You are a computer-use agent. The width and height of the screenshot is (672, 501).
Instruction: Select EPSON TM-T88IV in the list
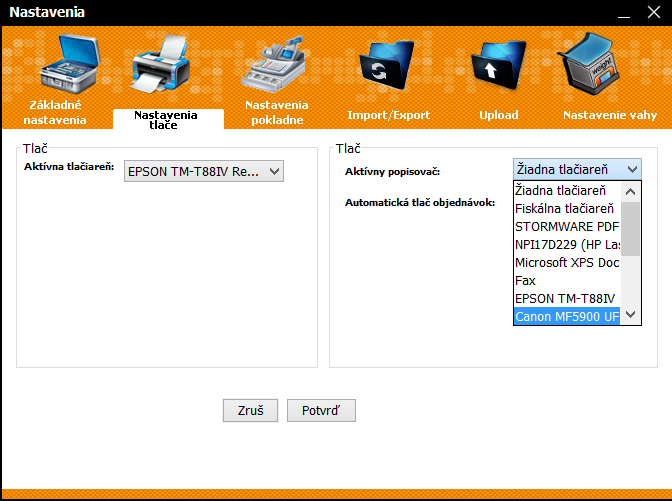click(x=565, y=299)
